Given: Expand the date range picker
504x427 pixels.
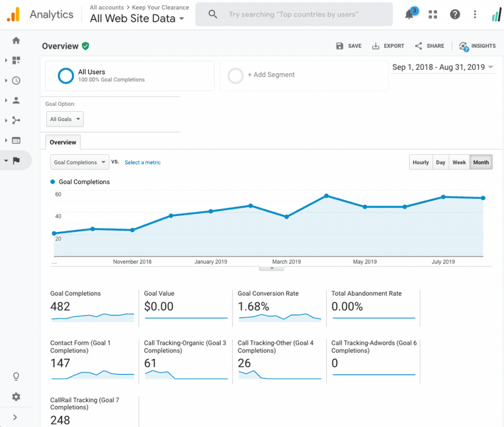Looking at the screenshot, I should (x=443, y=68).
